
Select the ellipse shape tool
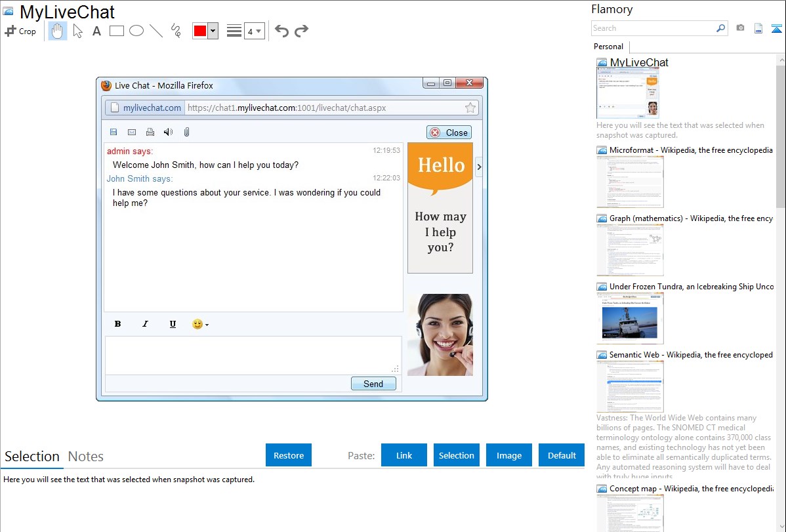click(136, 31)
